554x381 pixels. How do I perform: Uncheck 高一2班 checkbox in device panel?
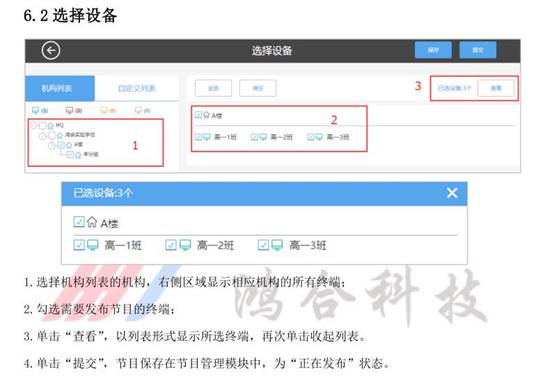[254, 137]
